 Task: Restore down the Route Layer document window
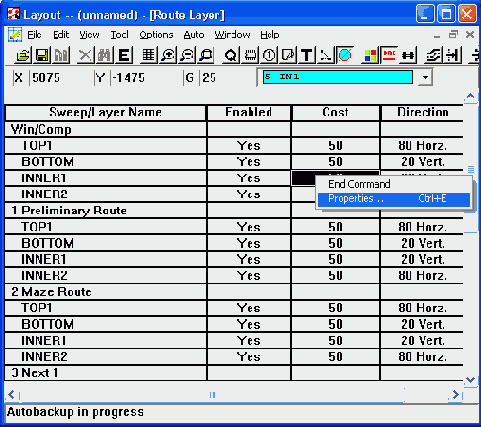coord(453,34)
